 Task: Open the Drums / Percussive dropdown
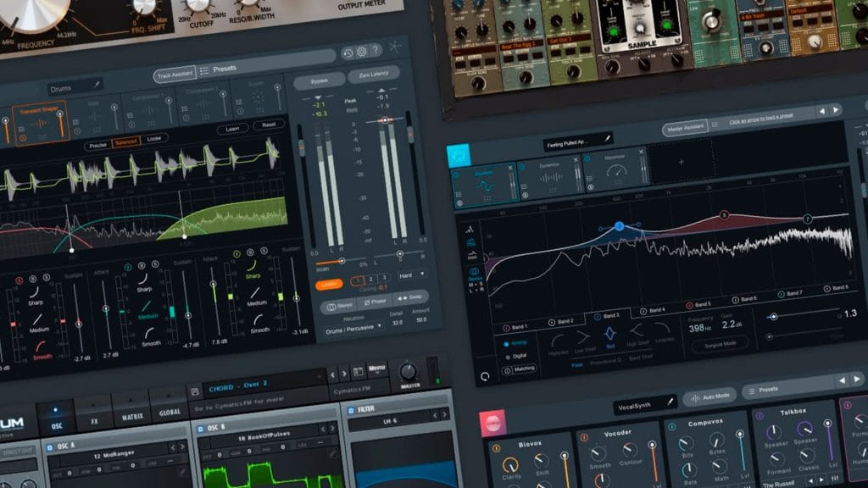(x=353, y=330)
